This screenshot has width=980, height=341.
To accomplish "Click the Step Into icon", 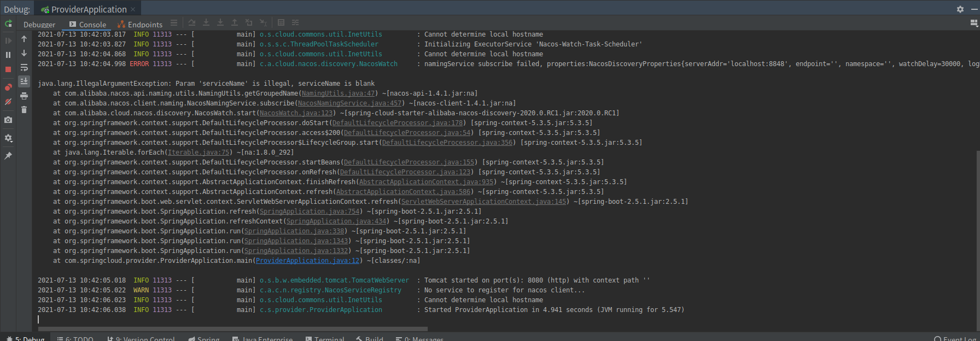I will click(206, 23).
